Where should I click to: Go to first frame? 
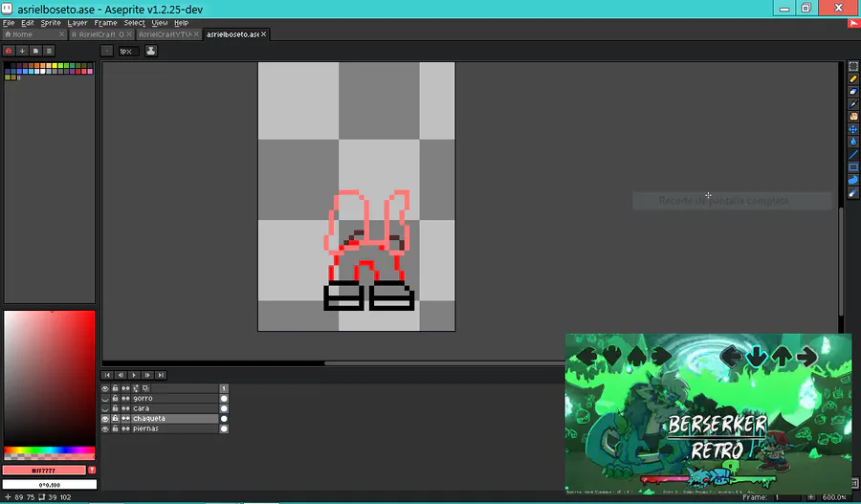[107, 375]
